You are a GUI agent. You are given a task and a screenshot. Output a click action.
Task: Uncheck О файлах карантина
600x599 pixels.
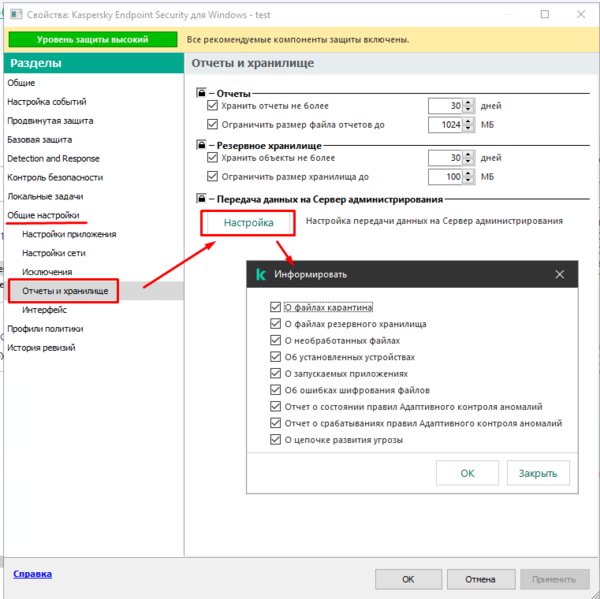coord(275,307)
